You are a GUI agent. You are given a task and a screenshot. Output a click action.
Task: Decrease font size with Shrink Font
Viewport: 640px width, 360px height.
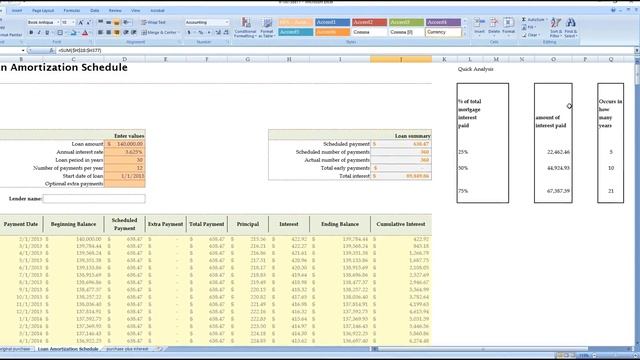tap(89, 22)
